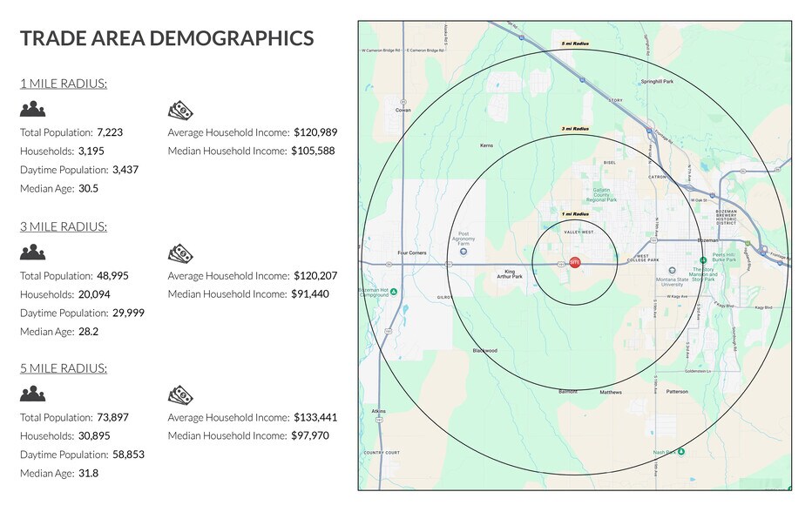Click the cash icon next to 3-mile income data
Viewport: 812px width, 512px height.
pos(179,252)
